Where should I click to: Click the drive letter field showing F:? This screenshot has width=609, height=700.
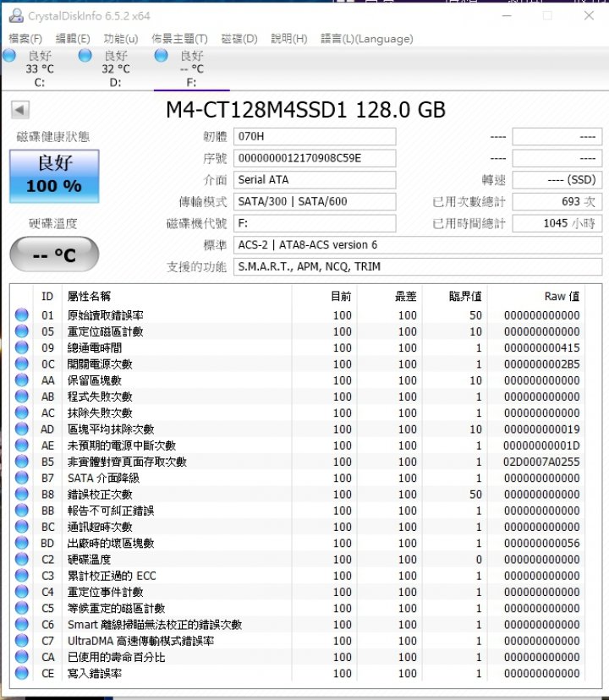(x=315, y=223)
